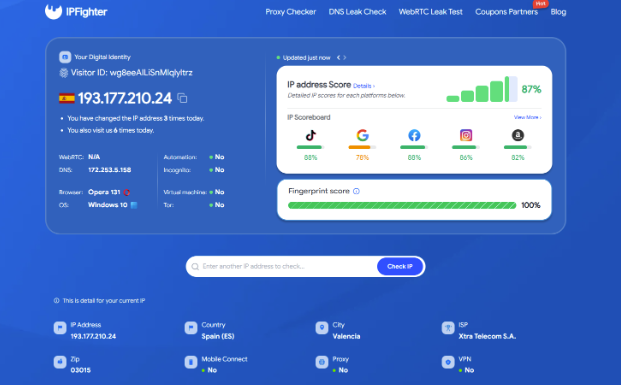Click the Fingerprint score progress bar
Viewport: 621px width, 385px height.
pyautogui.click(x=402, y=205)
